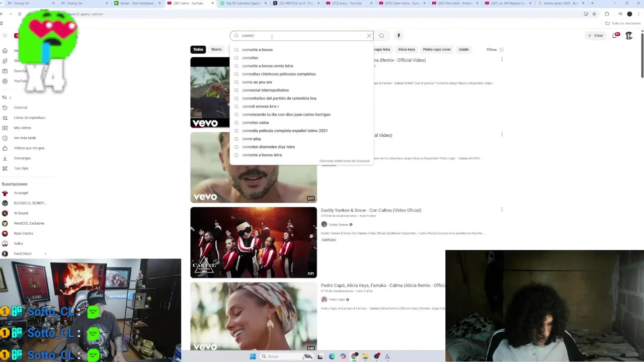This screenshot has height=362, width=644.
Task: Choose suggestion "cometas salsa"
Action: 302,123
